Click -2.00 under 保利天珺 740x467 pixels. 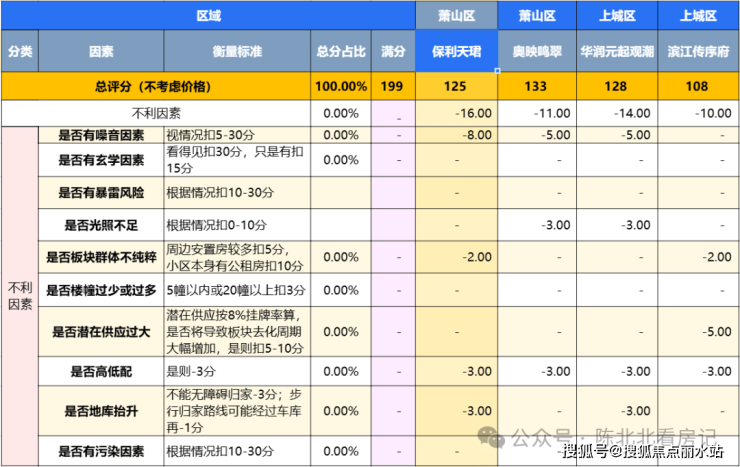click(456, 257)
